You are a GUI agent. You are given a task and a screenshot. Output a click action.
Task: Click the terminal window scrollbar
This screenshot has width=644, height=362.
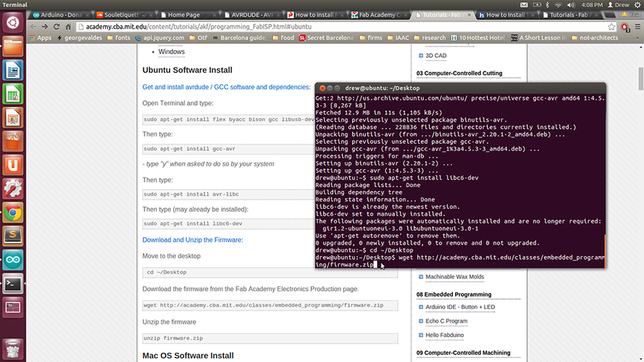click(605, 251)
